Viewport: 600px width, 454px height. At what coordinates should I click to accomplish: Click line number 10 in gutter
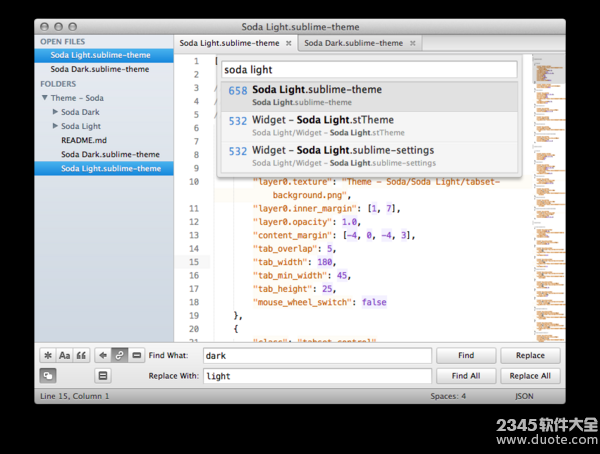[x=194, y=182]
